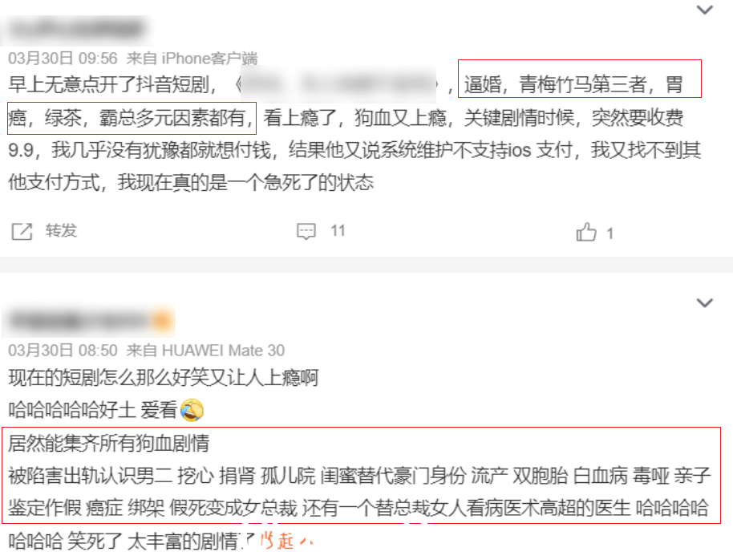Click the line 现在的短剧怎么那么好笑又让人上瘾啊
733x560 pixels.
(164, 378)
